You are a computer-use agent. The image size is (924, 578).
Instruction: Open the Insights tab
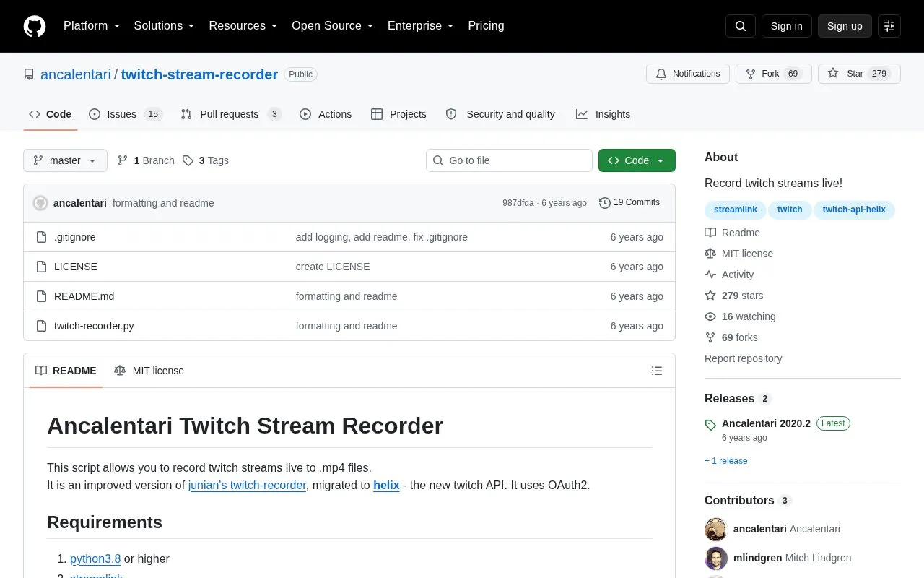coord(603,114)
